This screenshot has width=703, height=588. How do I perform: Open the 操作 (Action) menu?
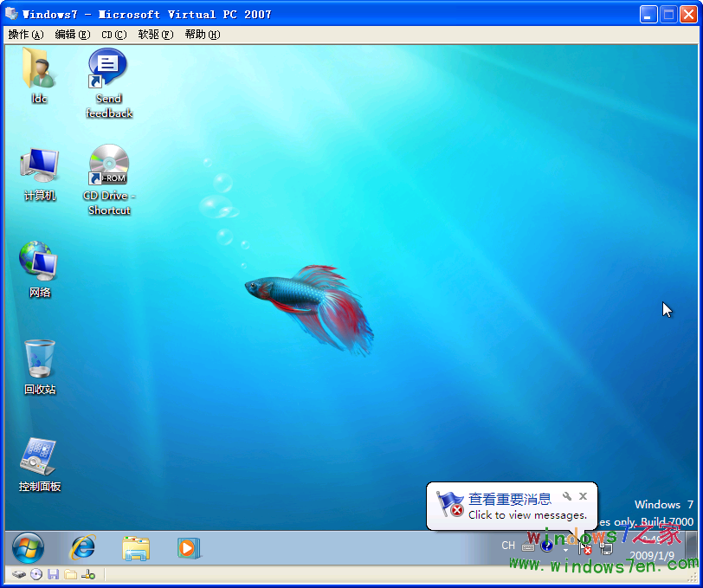pos(25,35)
